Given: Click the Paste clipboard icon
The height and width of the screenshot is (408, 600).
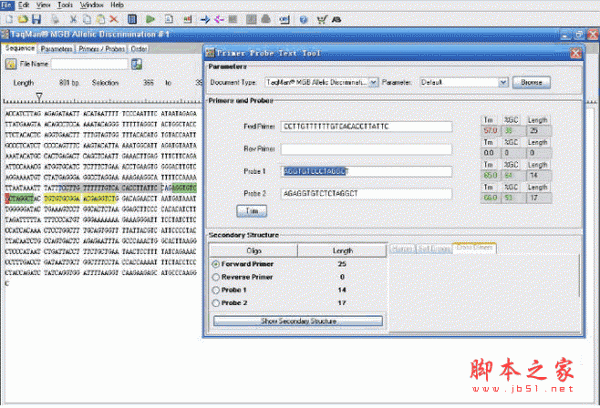Looking at the screenshot, I should pos(100,19).
